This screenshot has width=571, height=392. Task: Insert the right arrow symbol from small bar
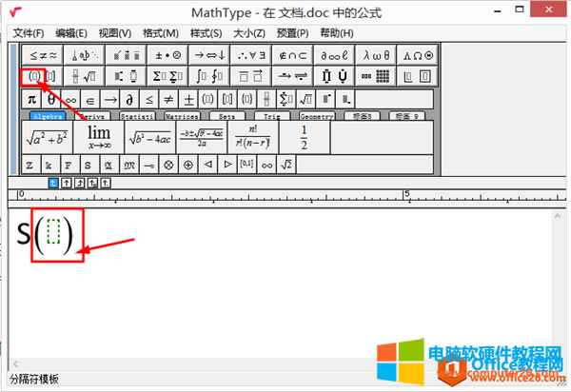click(110, 99)
